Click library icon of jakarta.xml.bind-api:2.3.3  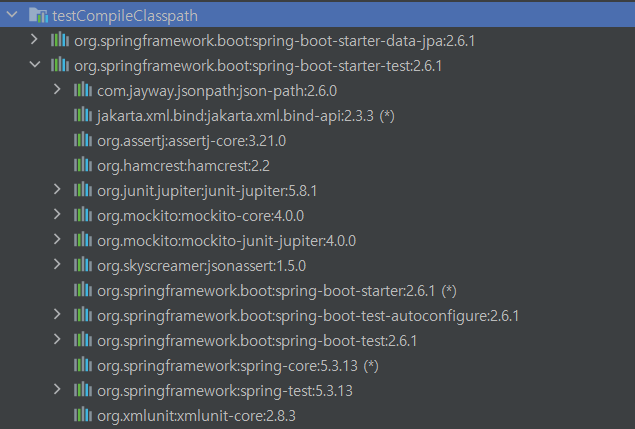coord(83,115)
